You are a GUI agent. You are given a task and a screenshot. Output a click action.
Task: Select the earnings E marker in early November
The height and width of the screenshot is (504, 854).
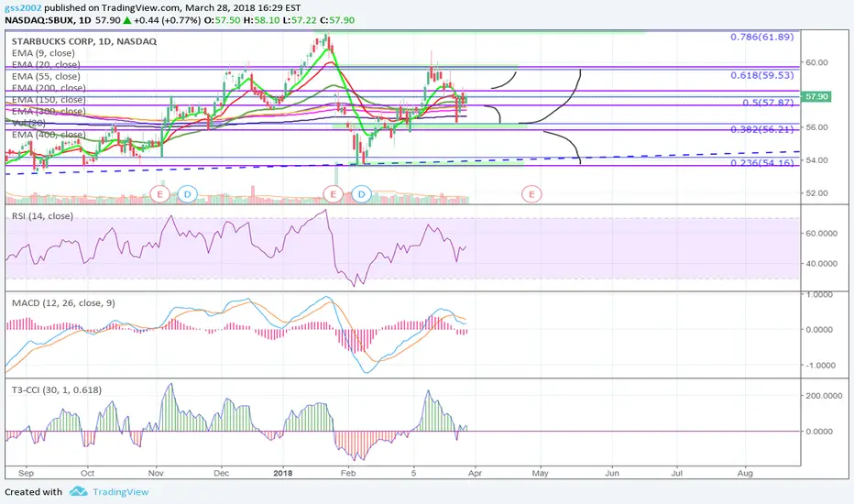point(160,194)
